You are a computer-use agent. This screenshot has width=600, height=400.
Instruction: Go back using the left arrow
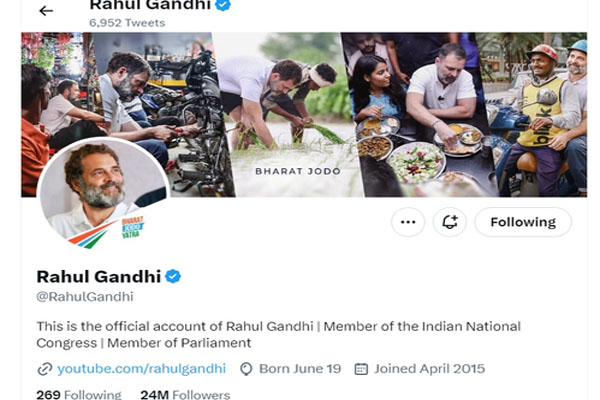(x=46, y=10)
